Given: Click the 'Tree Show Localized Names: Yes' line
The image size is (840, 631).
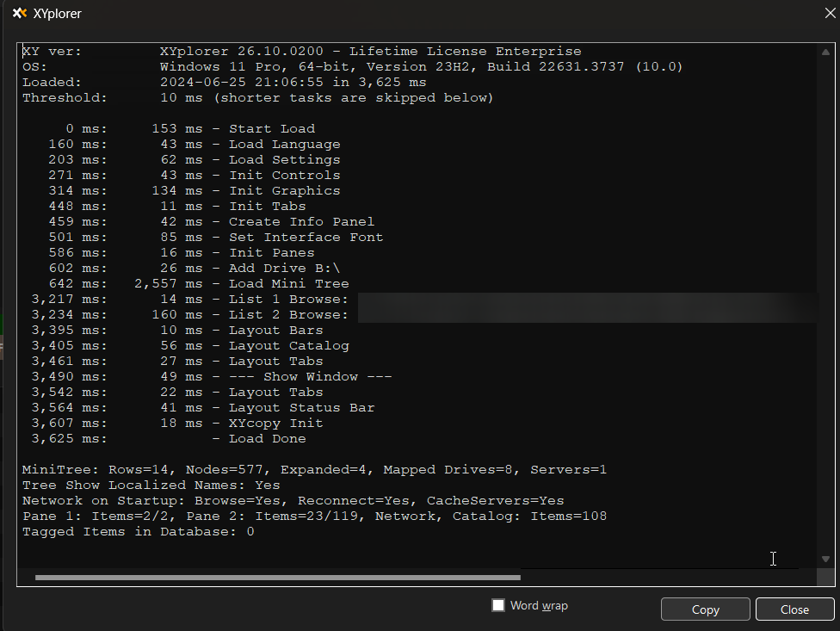Looking at the screenshot, I should coord(151,486).
